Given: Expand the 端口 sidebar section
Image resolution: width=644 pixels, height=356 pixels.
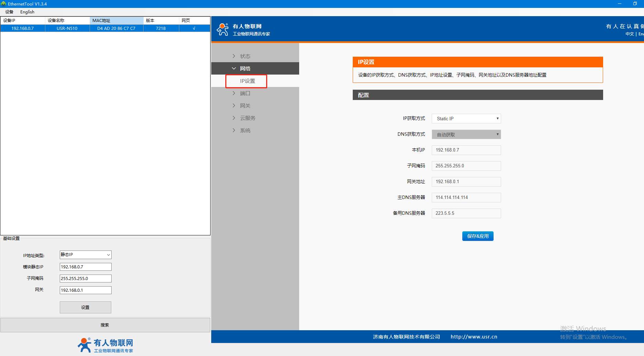Looking at the screenshot, I should [x=245, y=93].
